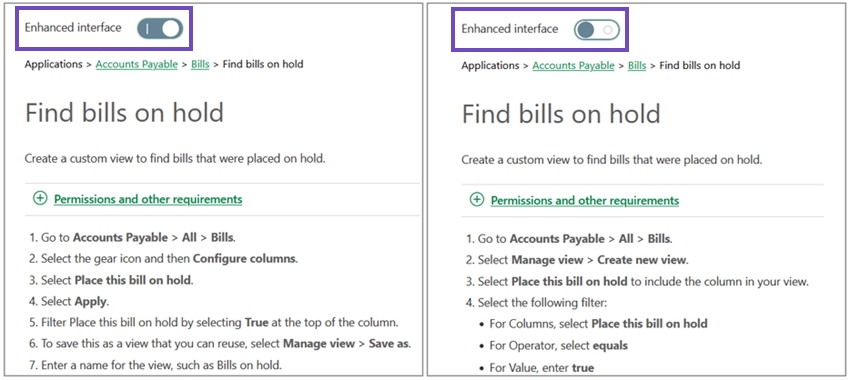Expand plus icon beside Permissions in left panel
The width and height of the screenshot is (850, 380).
[40, 199]
